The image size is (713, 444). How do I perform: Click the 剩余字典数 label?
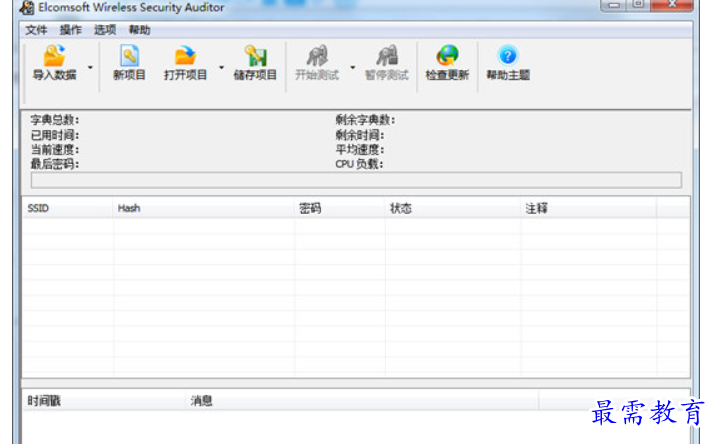[x=365, y=120]
